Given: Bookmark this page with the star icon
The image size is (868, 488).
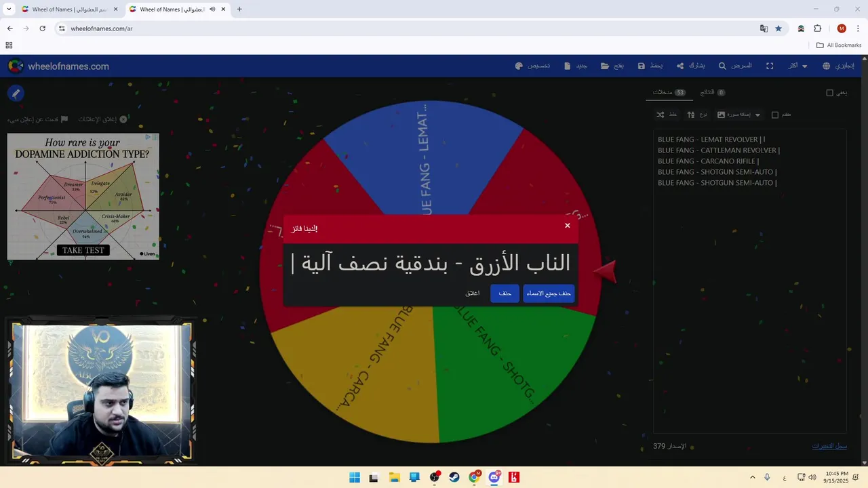Looking at the screenshot, I should [x=778, y=28].
